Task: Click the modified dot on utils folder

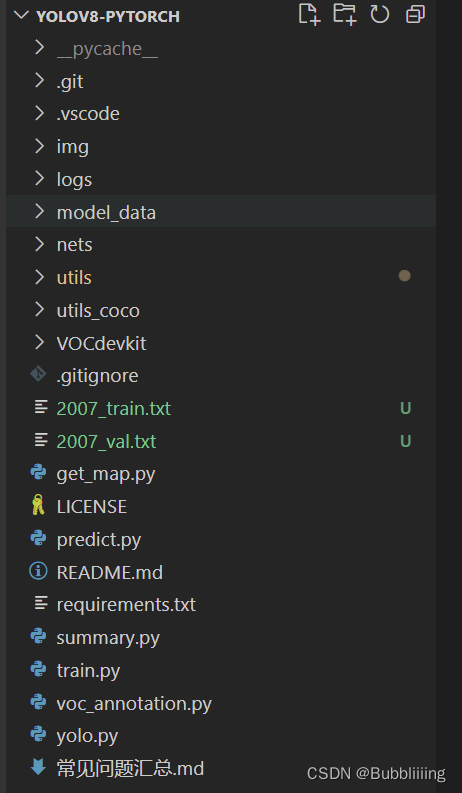Action: (x=404, y=276)
